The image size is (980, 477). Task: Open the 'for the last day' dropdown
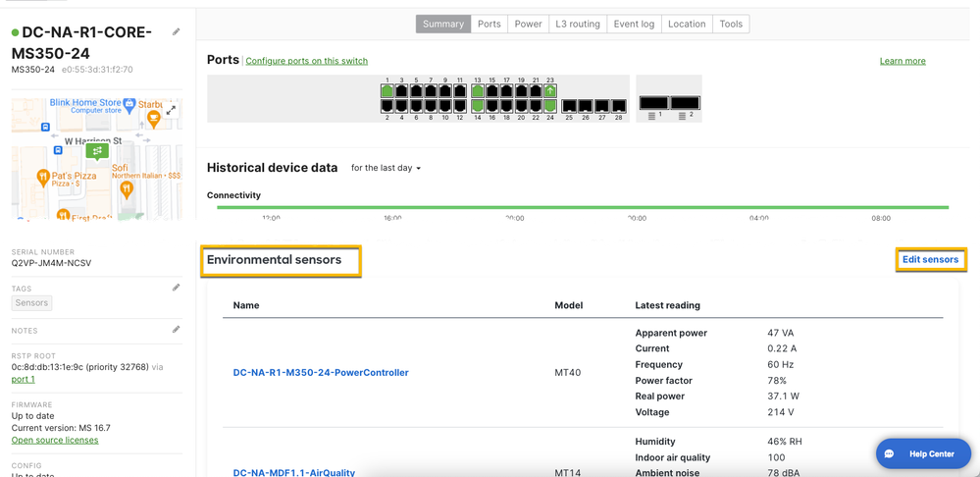tap(386, 169)
